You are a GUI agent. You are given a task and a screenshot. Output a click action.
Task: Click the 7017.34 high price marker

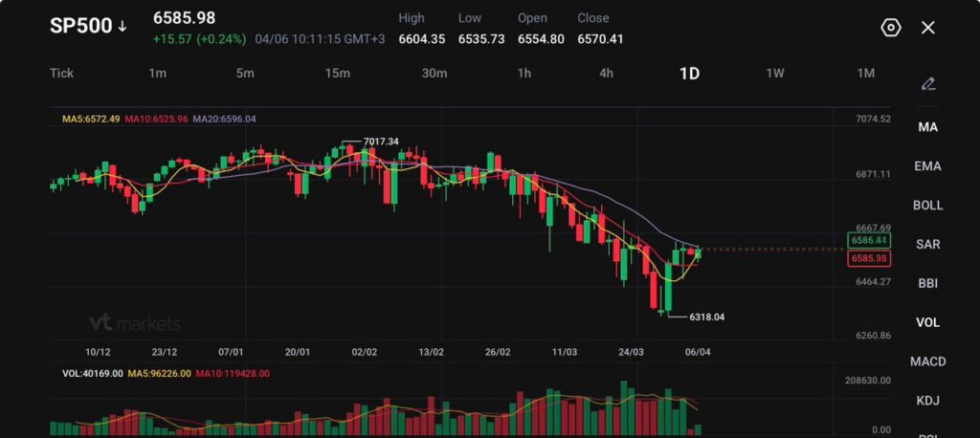[381, 142]
